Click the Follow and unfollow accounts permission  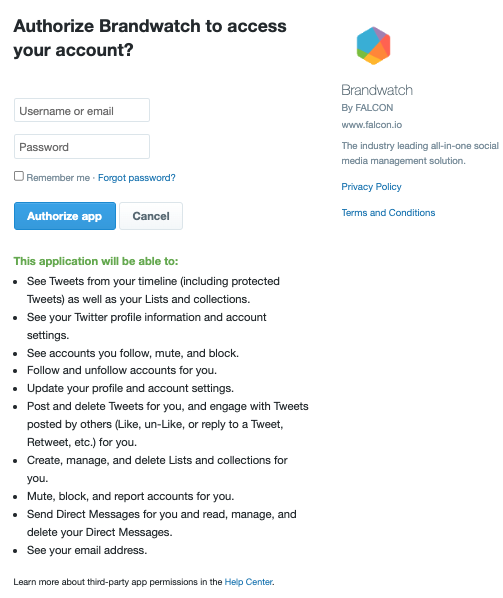click(x=122, y=370)
